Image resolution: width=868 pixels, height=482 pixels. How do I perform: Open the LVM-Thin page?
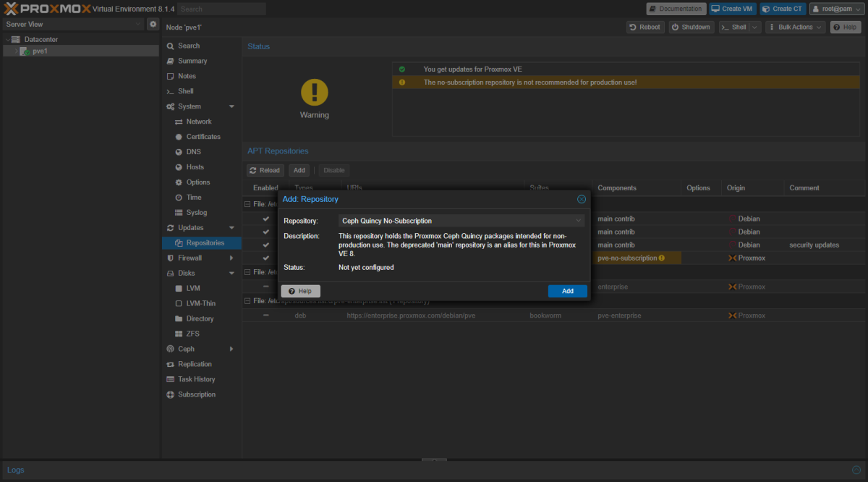(201, 303)
